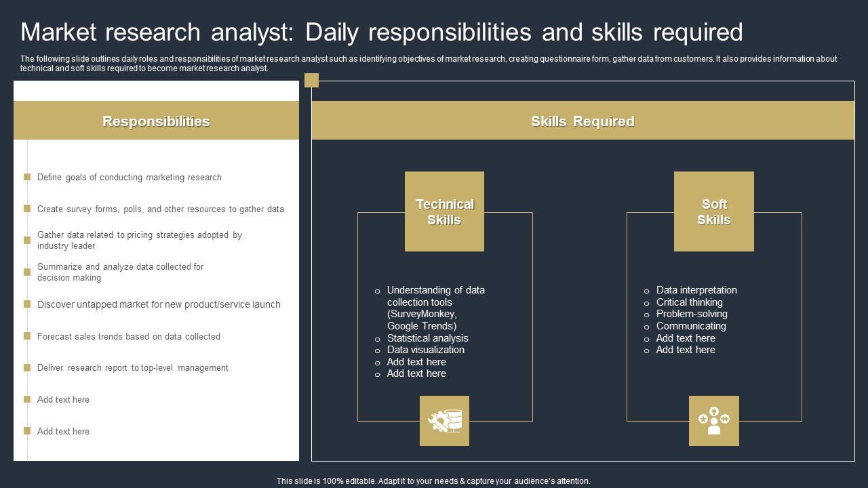Select 'Summarize and analyze data collected' text
This screenshot has height=488, width=868.
[121, 272]
